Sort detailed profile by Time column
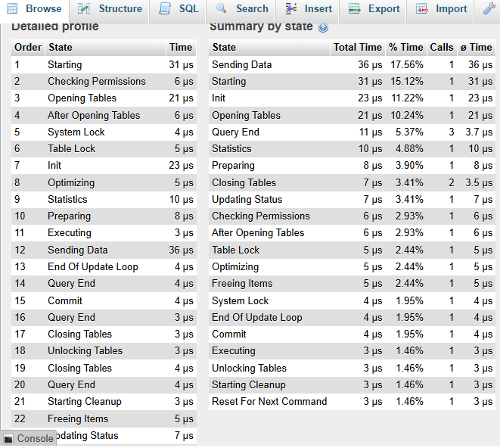 181,47
